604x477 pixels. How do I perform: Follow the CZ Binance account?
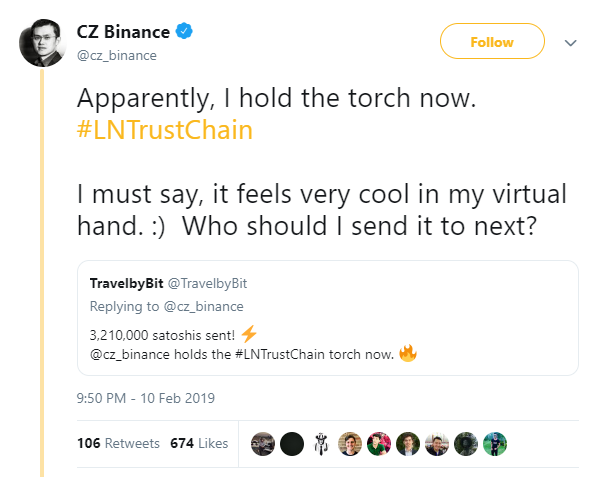click(x=492, y=42)
